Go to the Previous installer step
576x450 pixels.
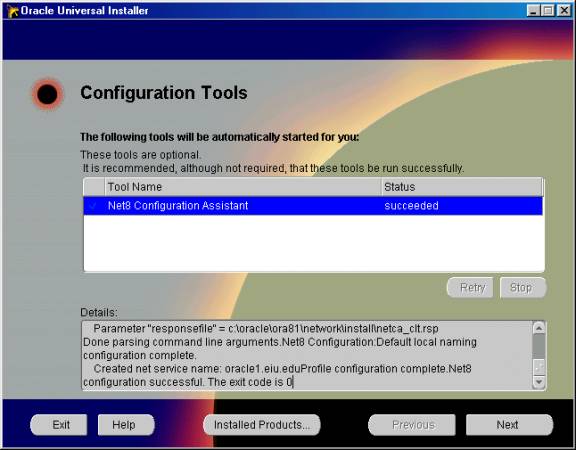click(412, 425)
